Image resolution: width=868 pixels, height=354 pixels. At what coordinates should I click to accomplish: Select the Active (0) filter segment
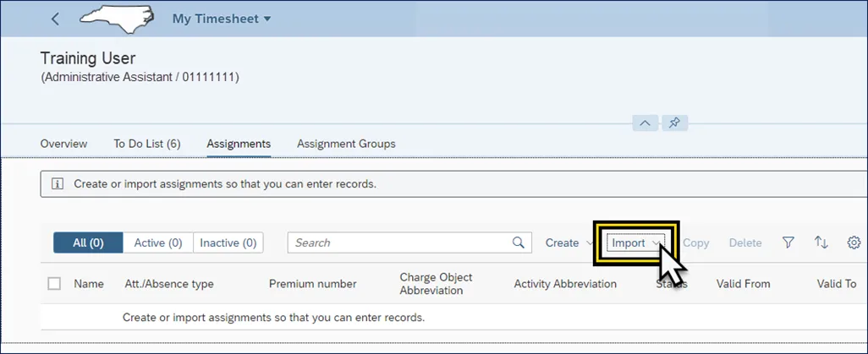tap(158, 243)
